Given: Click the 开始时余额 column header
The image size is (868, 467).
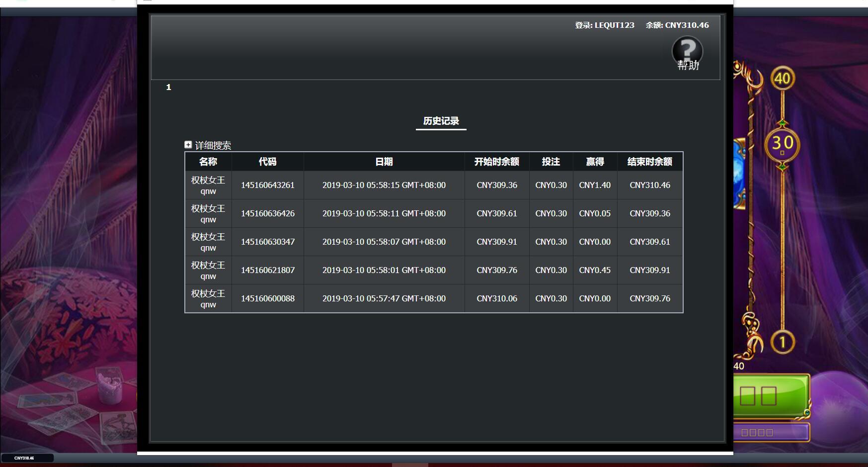Looking at the screenshot, I should point(497,162).
